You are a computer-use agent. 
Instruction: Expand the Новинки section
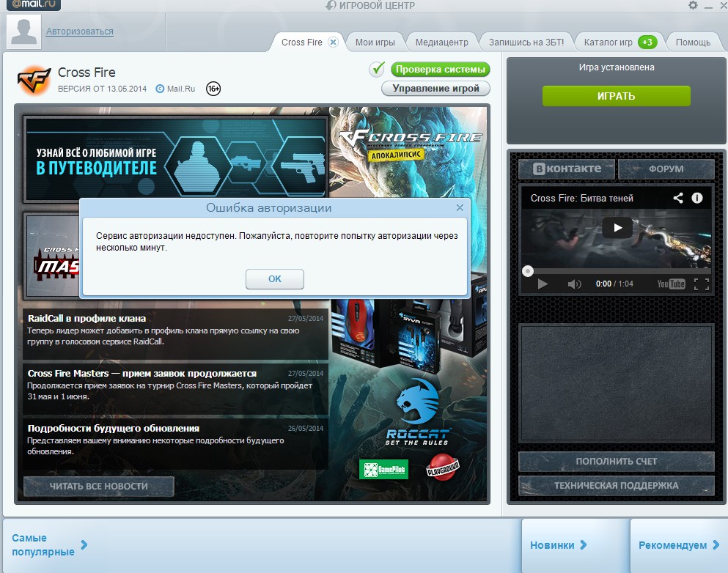[559, 545]
